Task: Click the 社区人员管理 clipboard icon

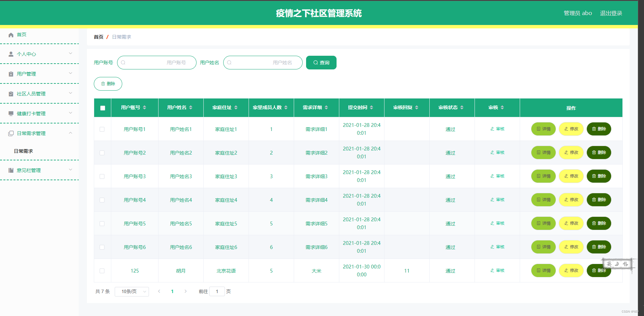Action: point(11,94)
